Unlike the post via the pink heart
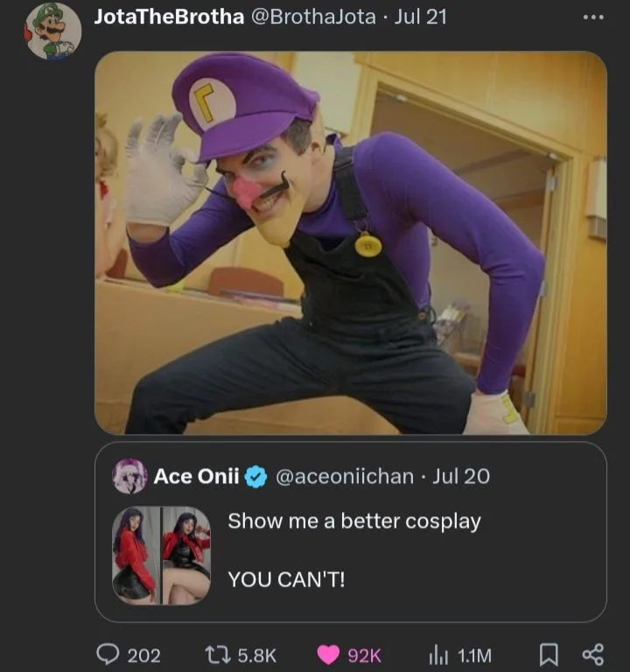The image size is (630, 672). (x=328, y=654)
